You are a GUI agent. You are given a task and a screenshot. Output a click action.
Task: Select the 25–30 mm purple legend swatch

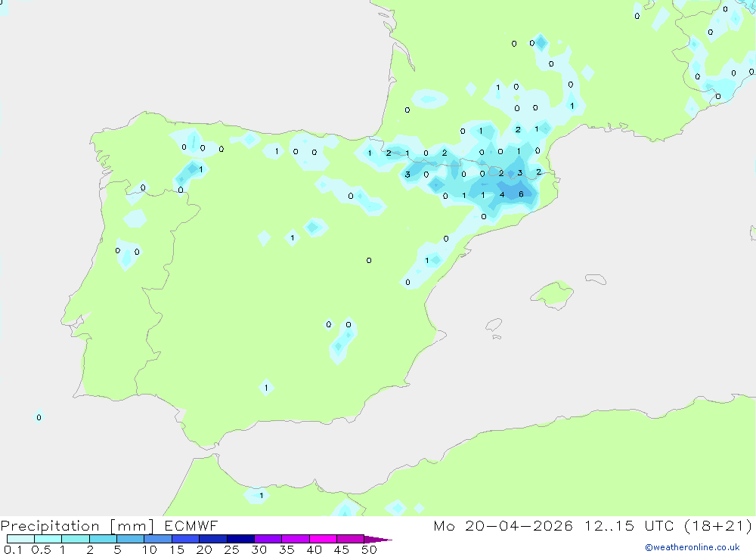pyautogui.click(x=240, y=539)
